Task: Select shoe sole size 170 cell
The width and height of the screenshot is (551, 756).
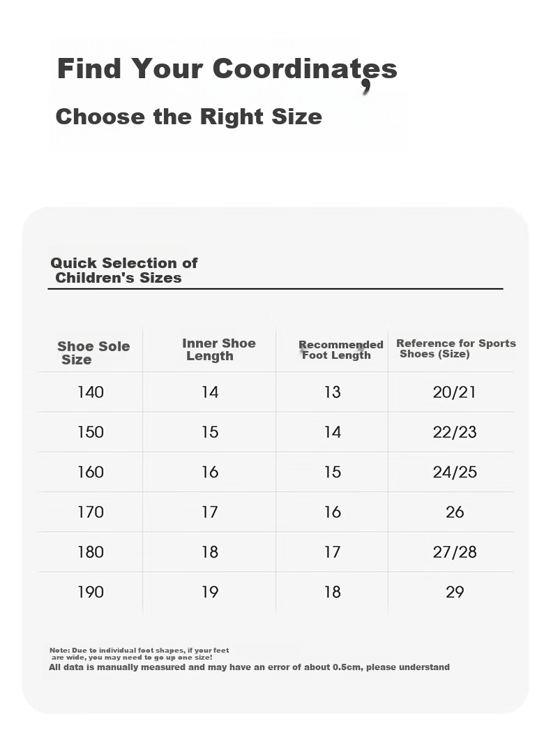Action: pyautogui.click(x=91, y=512)
